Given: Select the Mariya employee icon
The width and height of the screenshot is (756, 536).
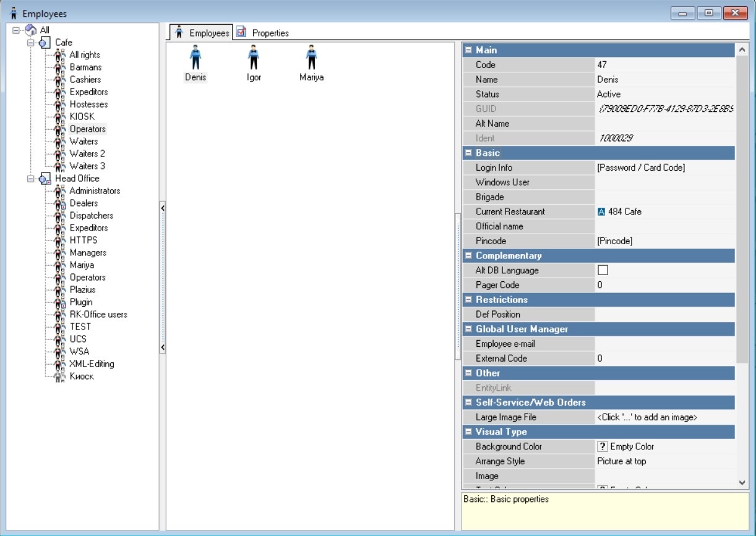Looking at the screenshot, I should tap(311, 59).
